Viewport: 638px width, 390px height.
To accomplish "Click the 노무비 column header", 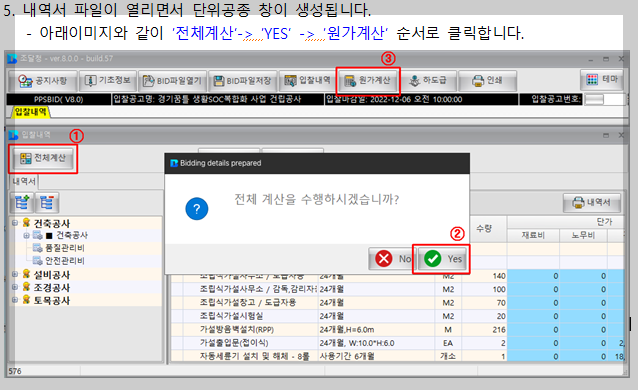I will pyautogui.click(x=583, y=235).
